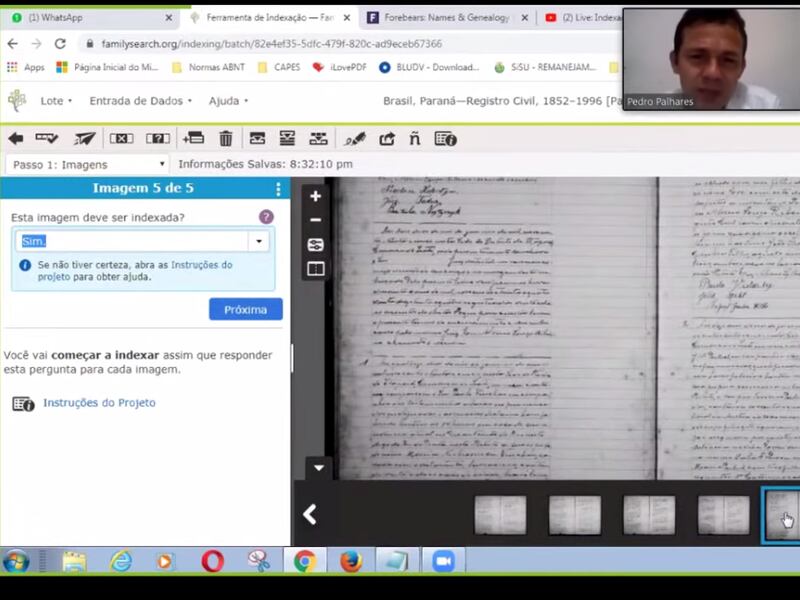Click the paper airplane submit batch icon

point(85,139)
